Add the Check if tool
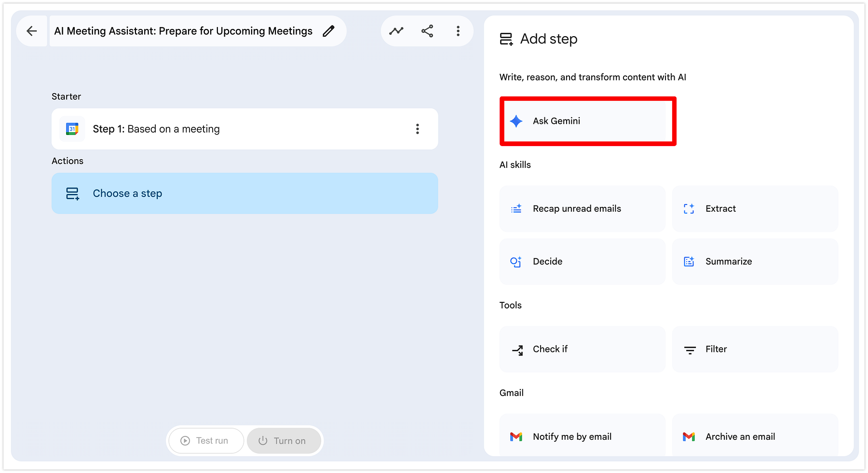 coord(583,350)
